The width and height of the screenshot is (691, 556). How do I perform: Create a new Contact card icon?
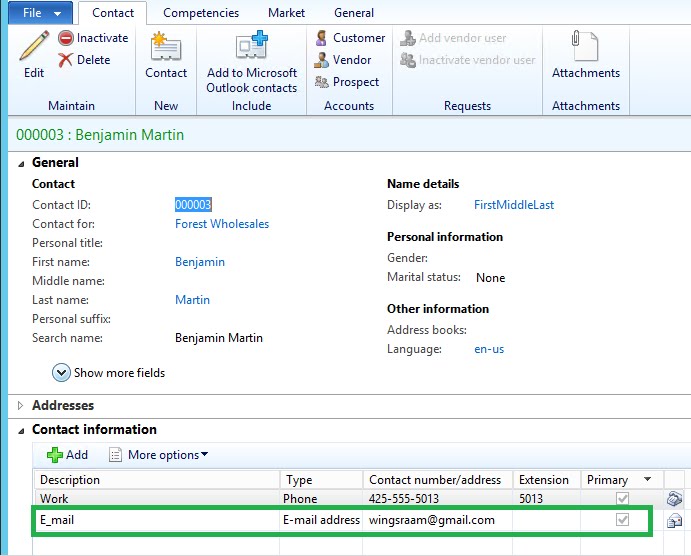pos(165,46)
